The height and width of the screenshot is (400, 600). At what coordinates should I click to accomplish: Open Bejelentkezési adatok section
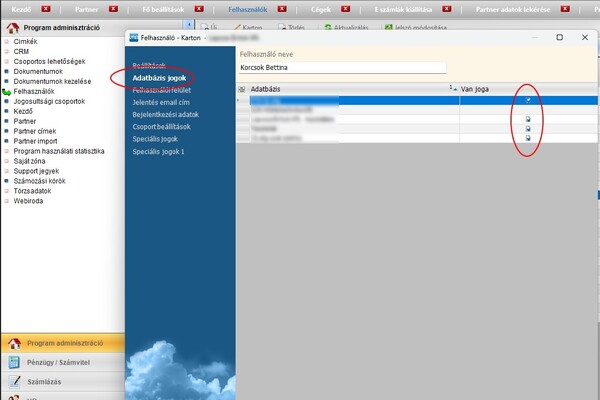166,114
